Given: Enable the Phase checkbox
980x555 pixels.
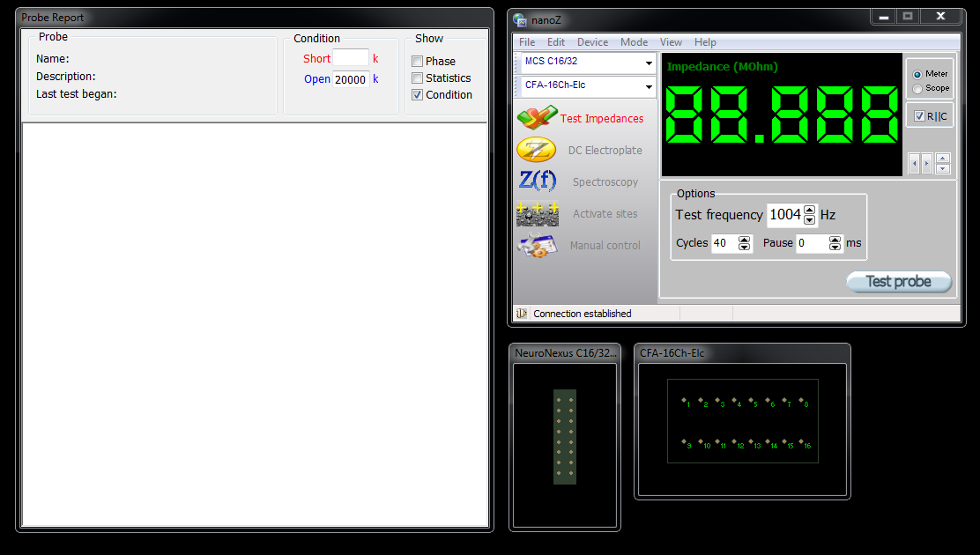Looking at the screenshot, I should click(x=418, y=62).
